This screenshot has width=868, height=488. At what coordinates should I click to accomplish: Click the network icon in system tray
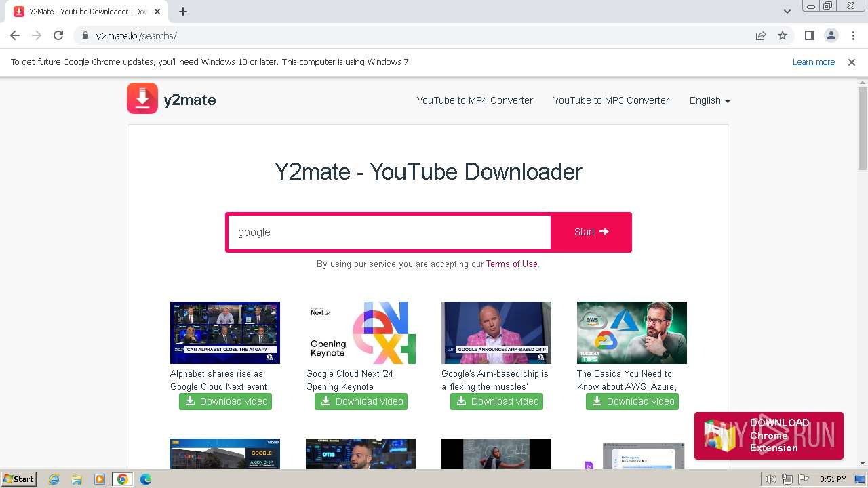click(787, 479)
